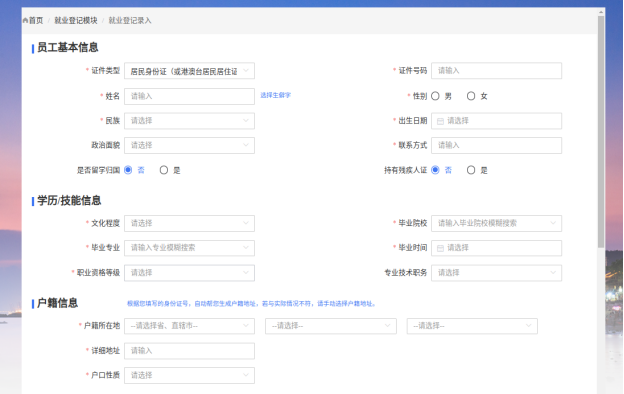Open calendar icon in 毕业时间 field
The width and height of the screenshot is (624, 394).
tap(440, 248)
